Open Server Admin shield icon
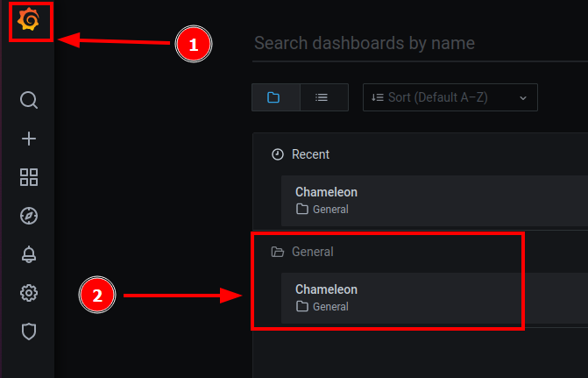The image size is (588, 378). [29, 332]
